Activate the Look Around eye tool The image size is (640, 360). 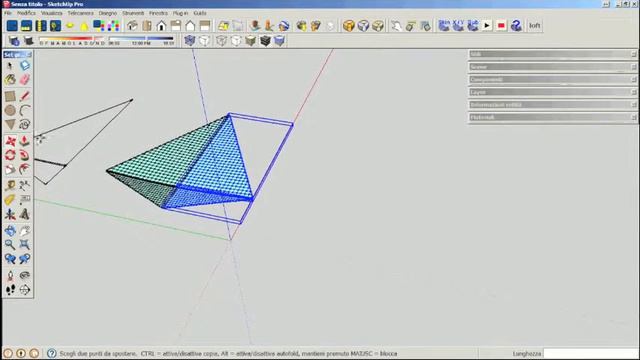click(x=24, y=276)
